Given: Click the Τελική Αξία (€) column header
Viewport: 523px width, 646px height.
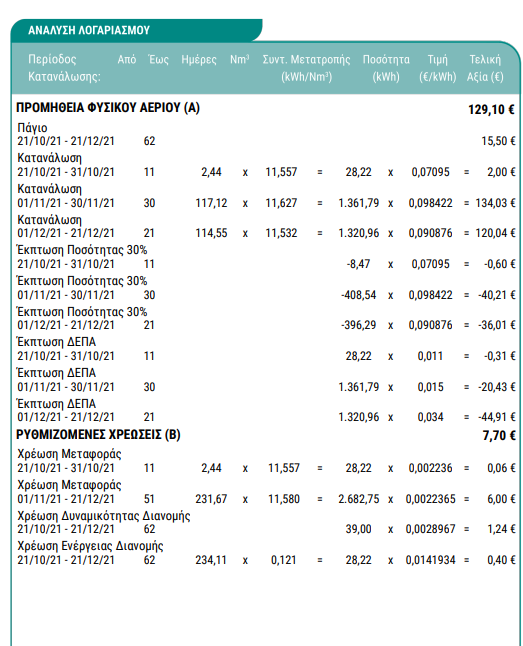Looking at the screenshot, I should point(485,68).
